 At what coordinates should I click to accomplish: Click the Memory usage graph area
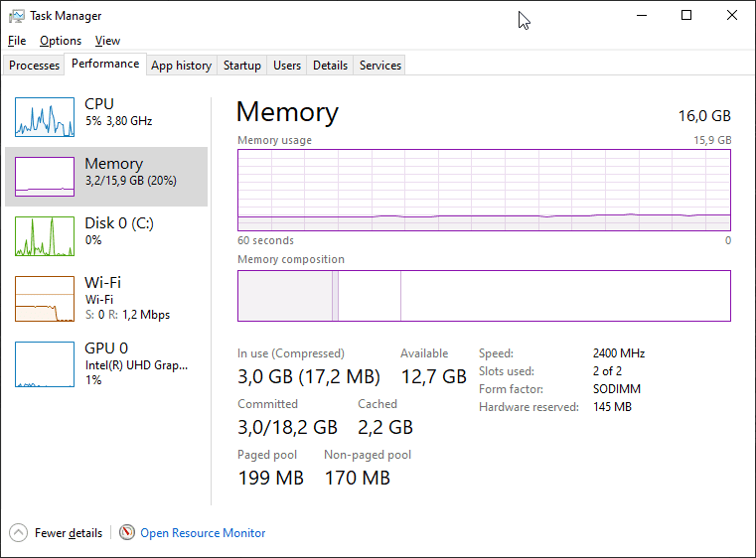click(484, 190)
